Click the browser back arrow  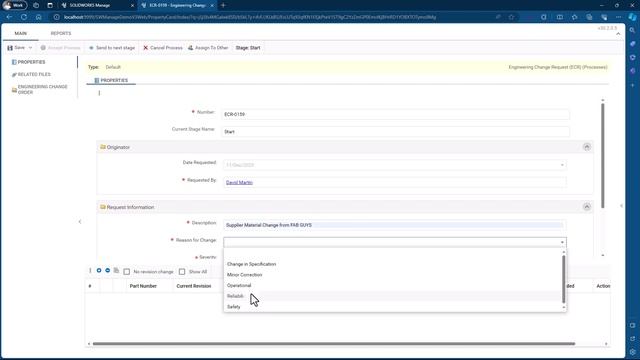click(9, 17)
